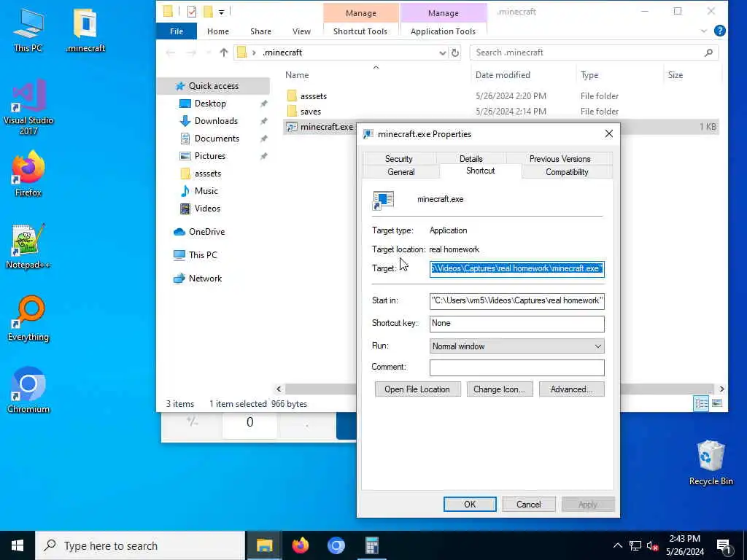Refresh the .minecraft folder view
Viewport: 747px width, 560px height.
pyautogui.click(x=455, y=52)
